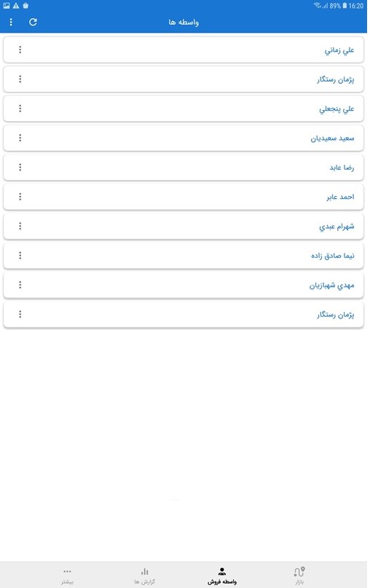Open options for مهدي شهبازيان
The width and height of the screenshot is (370, 588).
(x=20, y=285)
